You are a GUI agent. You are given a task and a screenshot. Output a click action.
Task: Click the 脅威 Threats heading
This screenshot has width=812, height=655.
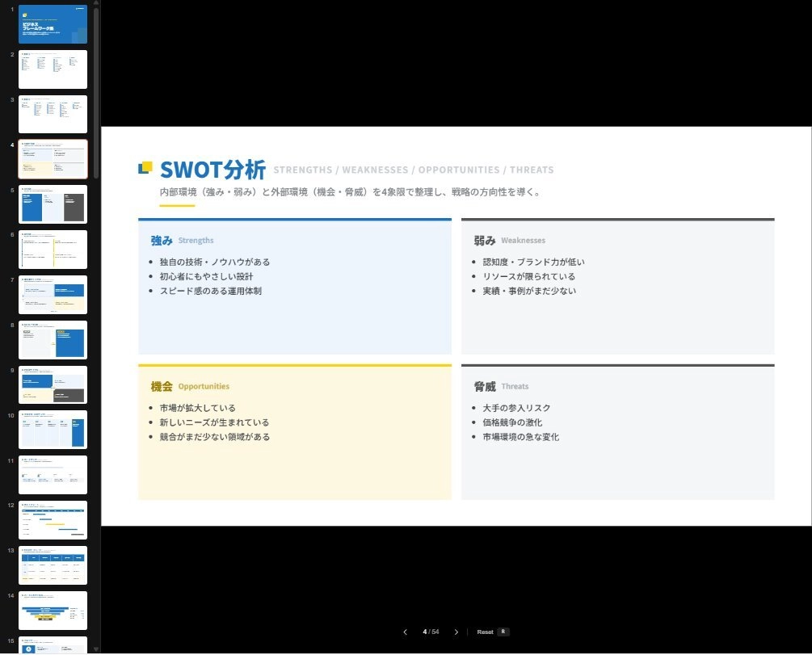501,386
